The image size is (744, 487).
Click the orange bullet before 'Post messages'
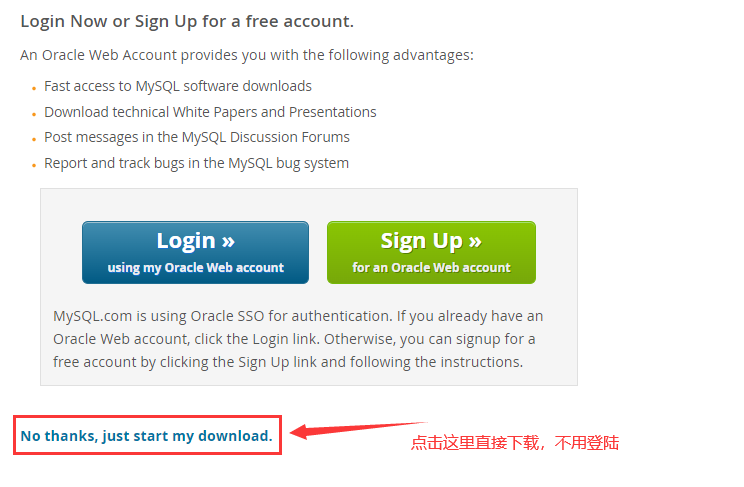[34, 140]
